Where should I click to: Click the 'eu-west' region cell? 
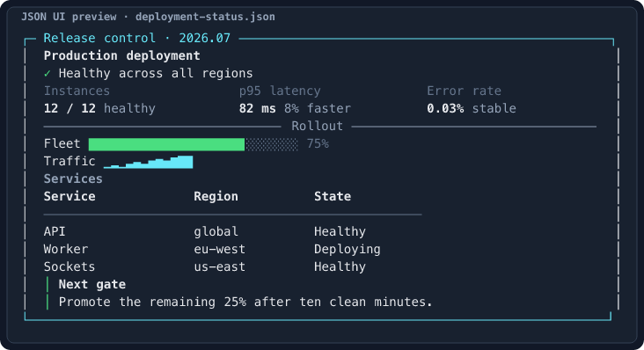coord(219,249)
